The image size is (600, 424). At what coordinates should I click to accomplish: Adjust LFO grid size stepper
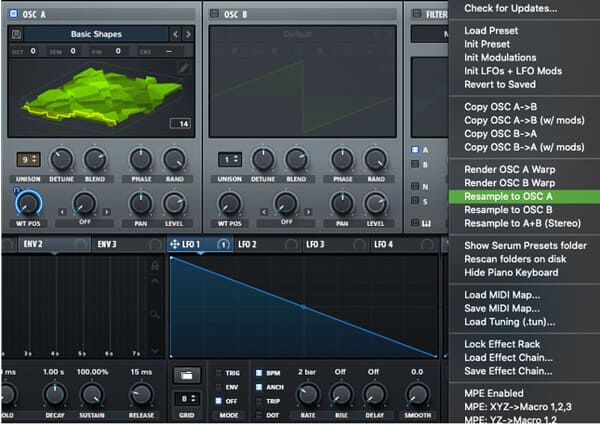point(187,399)
